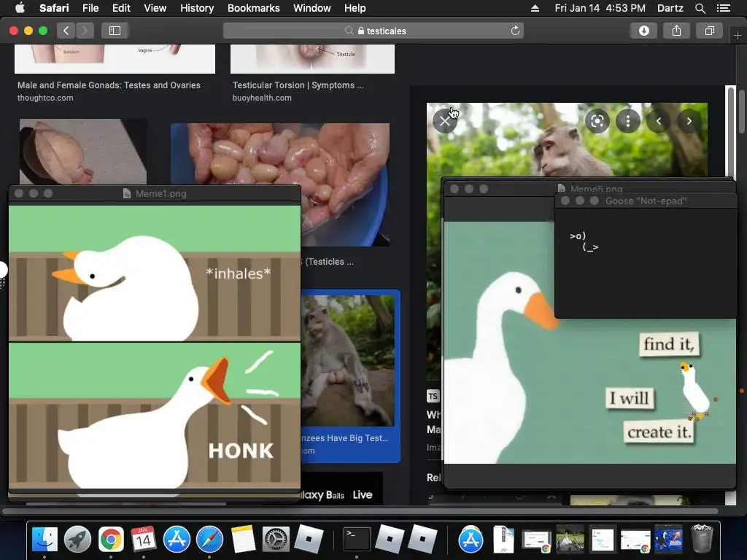This screenshot has width=747, height=560.
Task: Click inside the Goose Not-epad text area
Action: (646, 262)
